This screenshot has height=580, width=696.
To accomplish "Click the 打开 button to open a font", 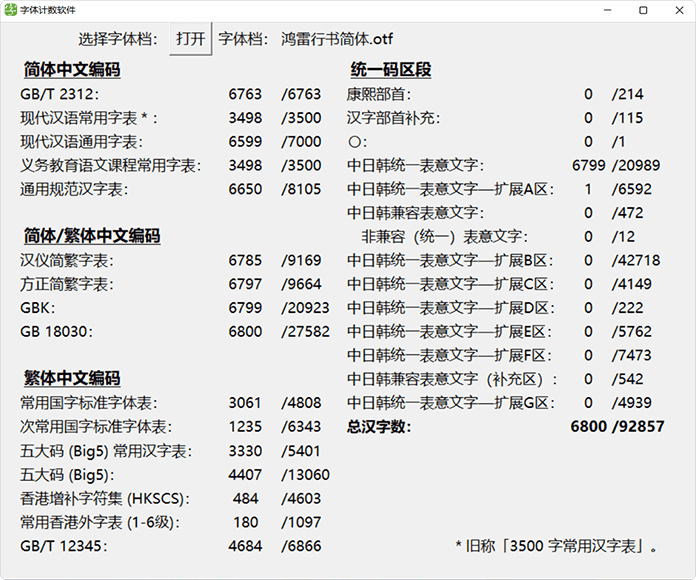I will 191,39.
